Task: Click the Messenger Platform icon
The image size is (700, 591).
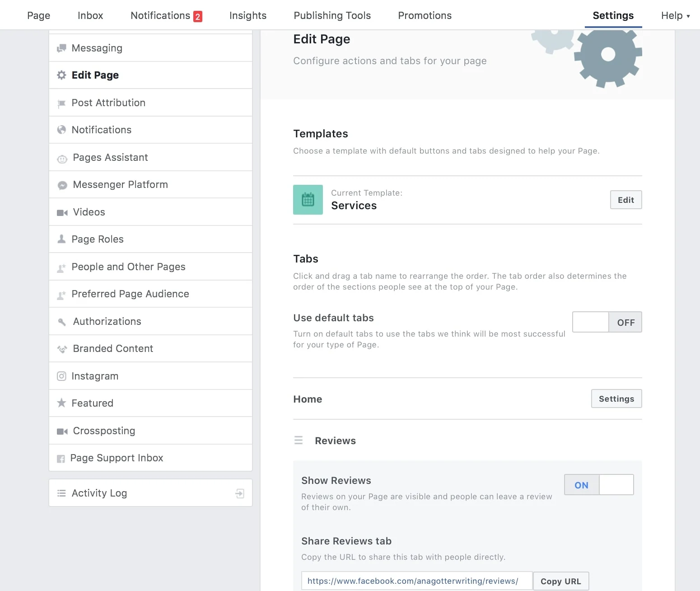Action: click(62, 185)
